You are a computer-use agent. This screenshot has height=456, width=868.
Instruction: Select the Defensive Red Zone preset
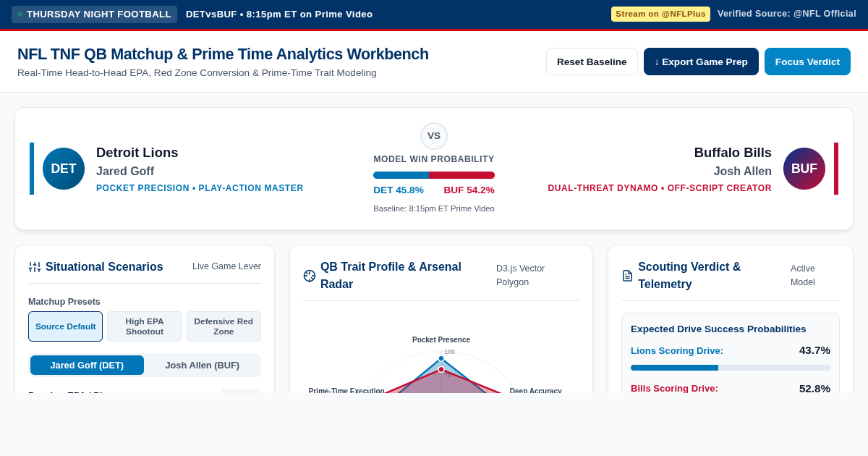click(224, 326)
